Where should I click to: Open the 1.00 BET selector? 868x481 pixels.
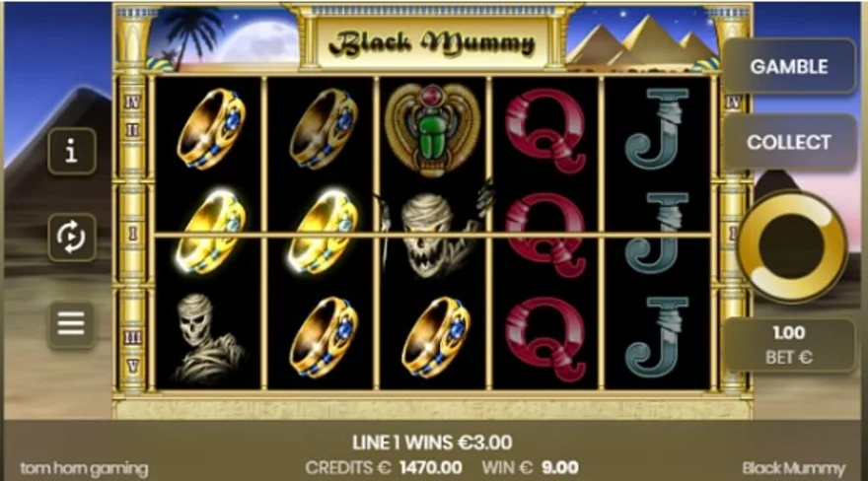click(789, 345)
